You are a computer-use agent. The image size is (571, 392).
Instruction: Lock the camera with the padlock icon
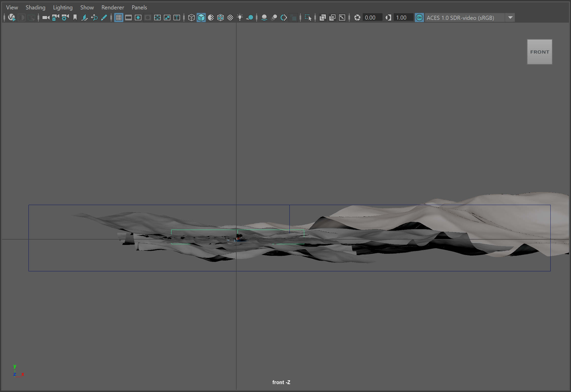click(x=55, y=18)
